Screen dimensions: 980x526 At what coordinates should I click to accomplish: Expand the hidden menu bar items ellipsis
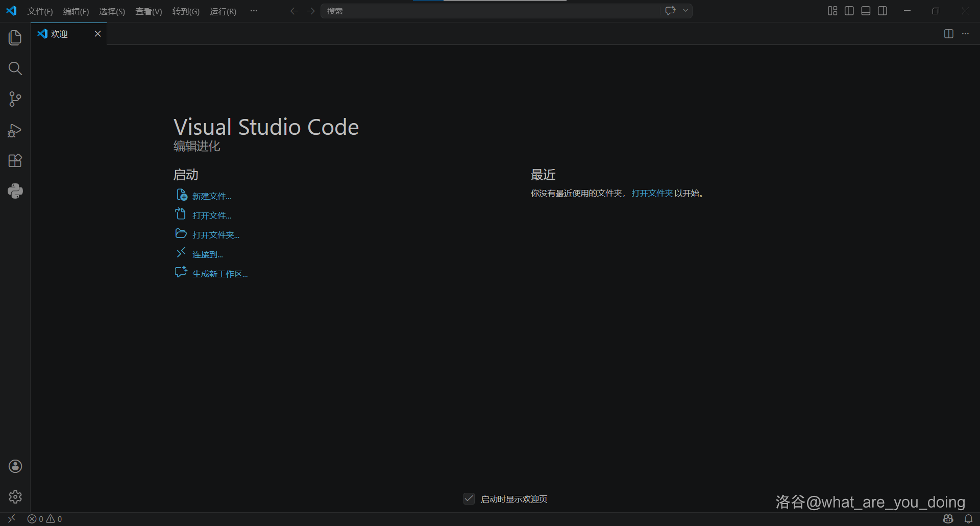(x=254, y=11)
